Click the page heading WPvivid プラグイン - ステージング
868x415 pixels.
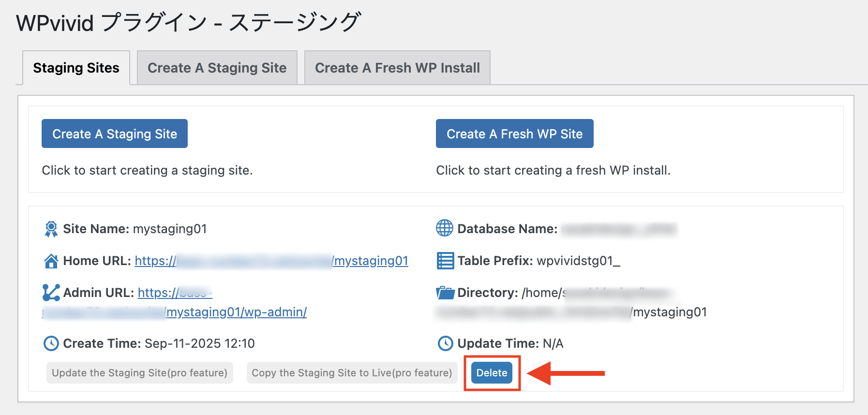click(x=188, y=23)
